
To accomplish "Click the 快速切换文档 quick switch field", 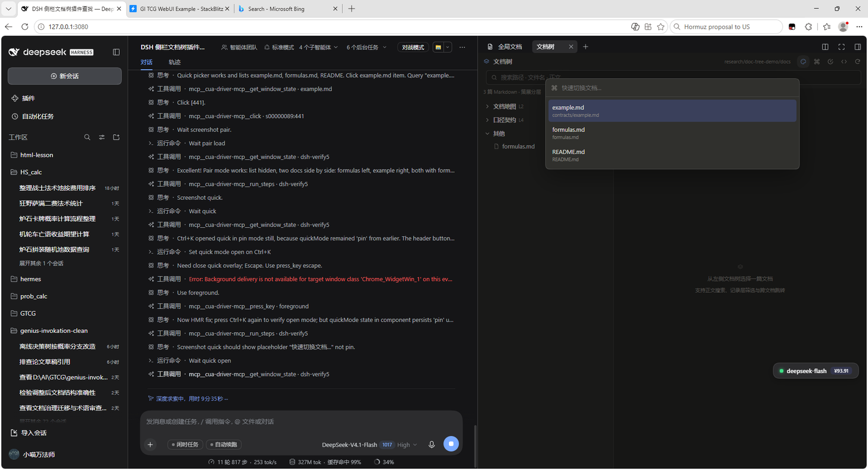I will point(672,88).
